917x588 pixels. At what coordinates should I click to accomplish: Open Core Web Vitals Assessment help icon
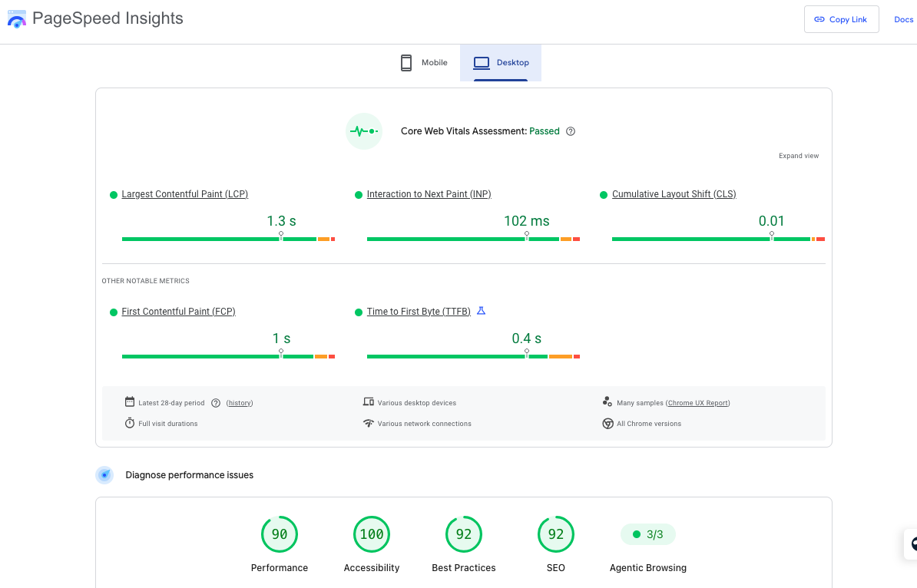(x=571, y=131)
